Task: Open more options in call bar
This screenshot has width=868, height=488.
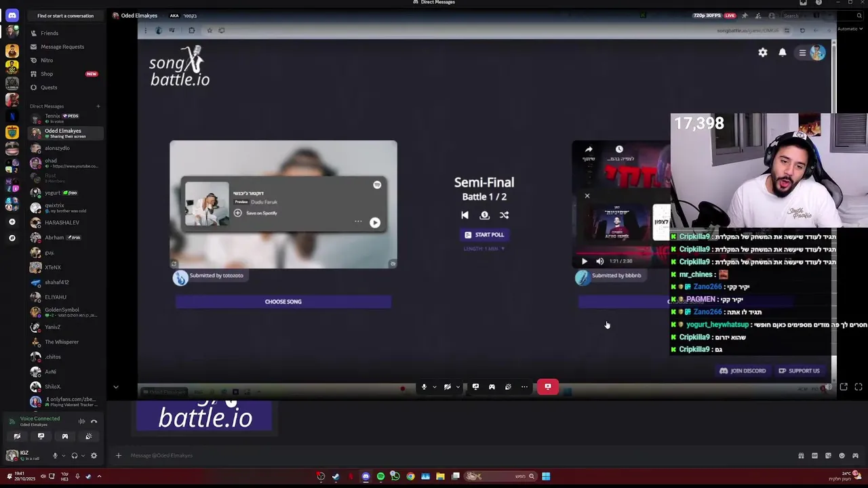Action: click(x=524, y=387)
